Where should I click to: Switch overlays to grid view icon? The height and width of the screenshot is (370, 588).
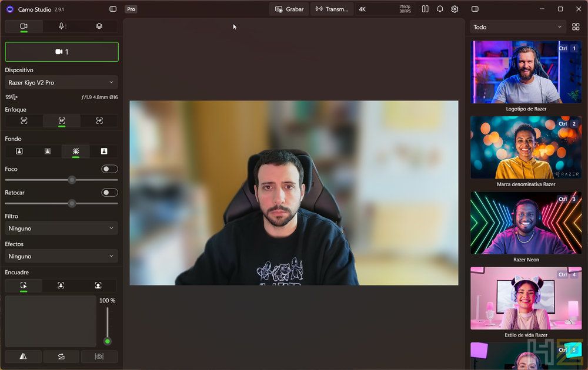576,27
